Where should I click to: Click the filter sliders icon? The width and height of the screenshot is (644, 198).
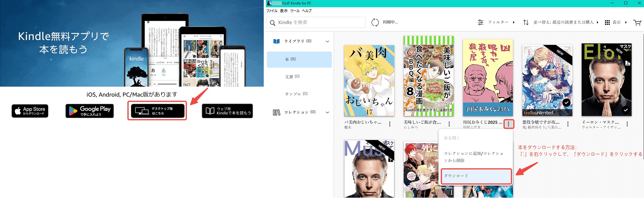pos(480,22)
